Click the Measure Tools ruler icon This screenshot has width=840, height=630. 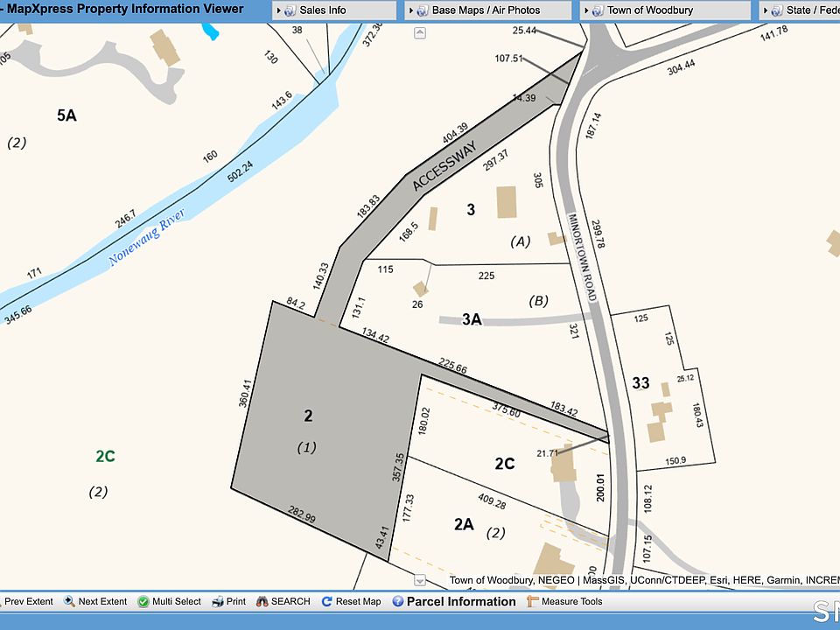(x=533, y=602)
